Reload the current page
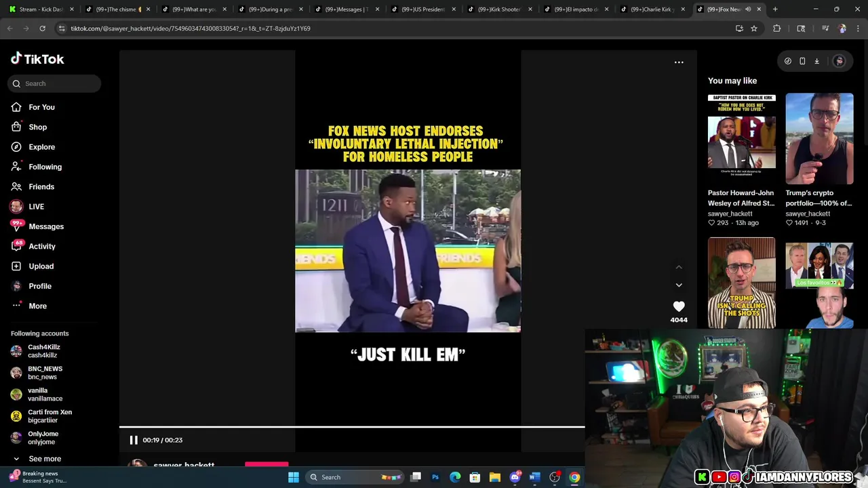 pyautogui.click(x=42, y=28)
